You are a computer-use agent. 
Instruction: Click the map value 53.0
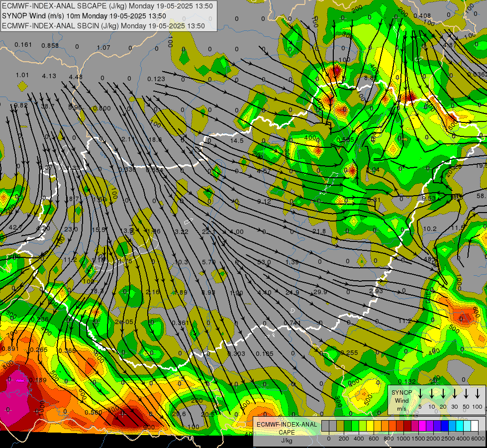[x=264, y=262]
